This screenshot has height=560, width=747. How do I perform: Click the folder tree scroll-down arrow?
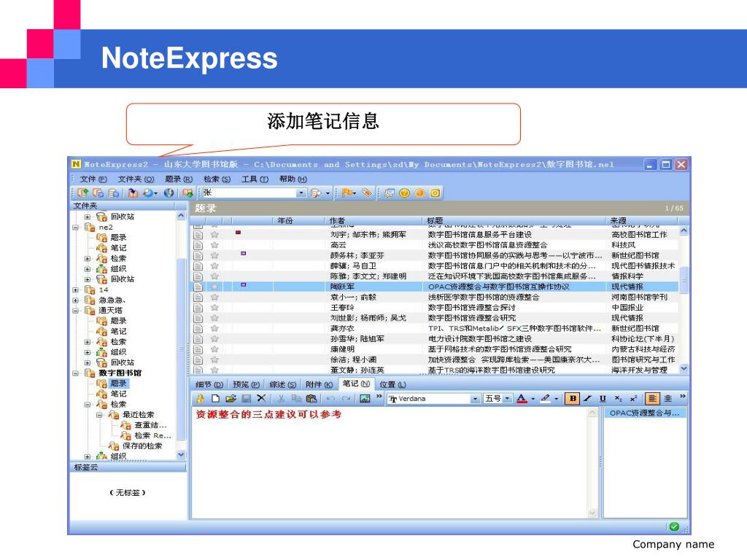tap(181, 455)
